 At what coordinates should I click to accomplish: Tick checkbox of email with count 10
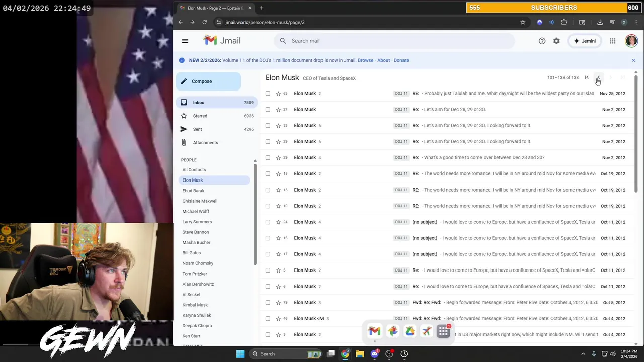[268, 206]
